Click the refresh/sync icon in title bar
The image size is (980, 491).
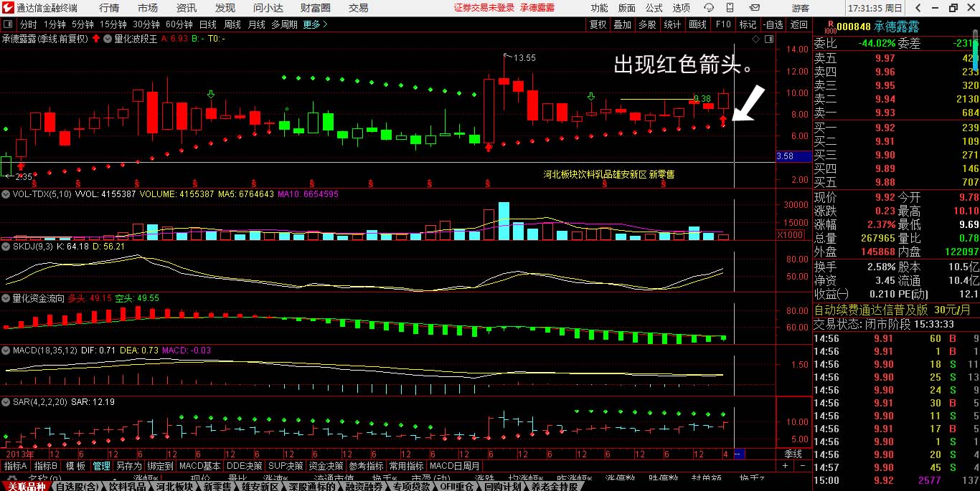coord(710,8)
